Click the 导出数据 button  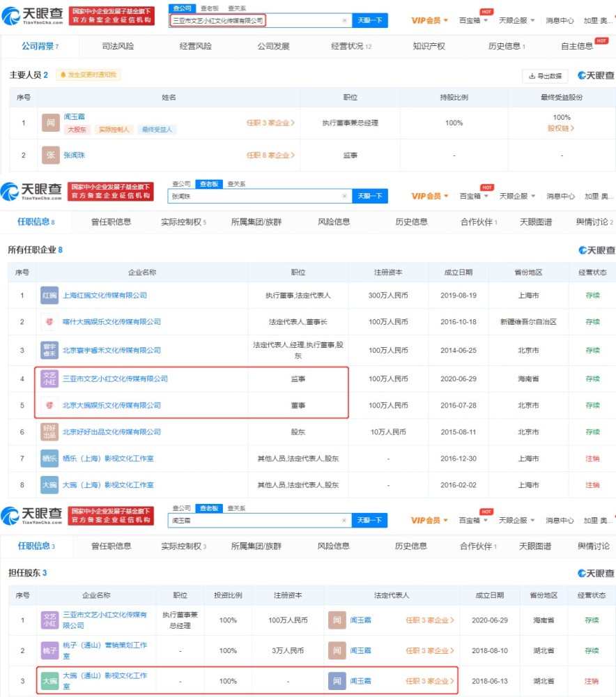[546, 76]
